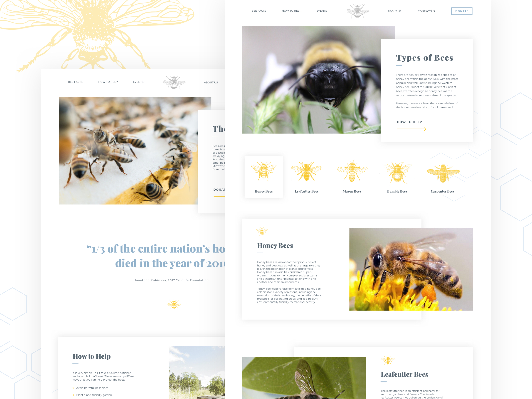Viewport: 532px width, 399px height.
Task: Click the Mason Bees illustration icon
Action: point(351,172)
